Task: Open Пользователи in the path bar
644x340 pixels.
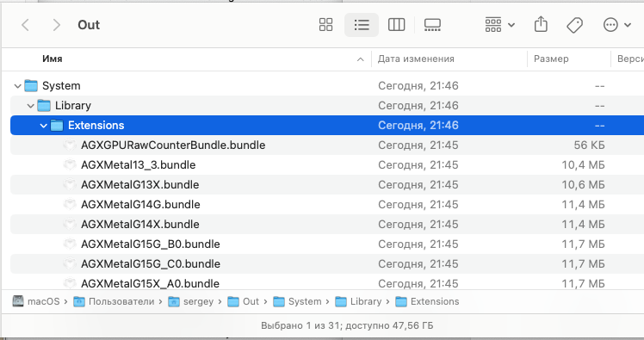Action: 121,301
